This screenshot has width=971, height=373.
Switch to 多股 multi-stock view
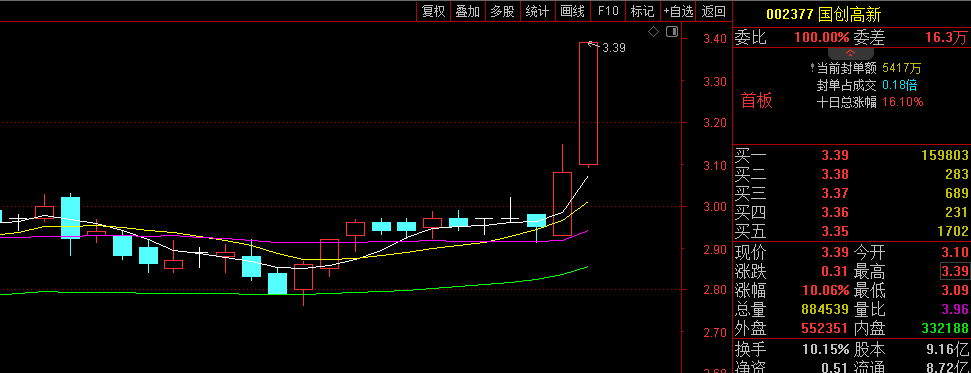502,11
